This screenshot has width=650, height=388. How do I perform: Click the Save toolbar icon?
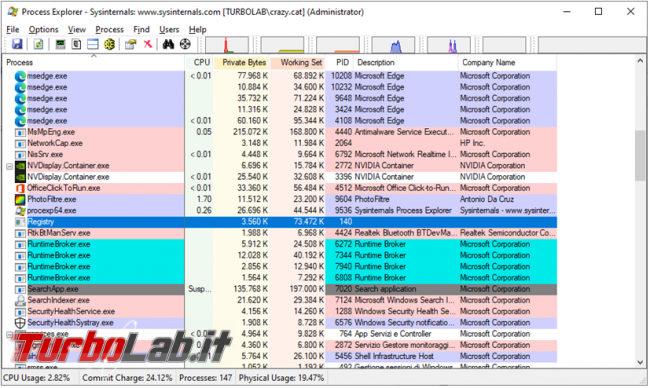17,44
